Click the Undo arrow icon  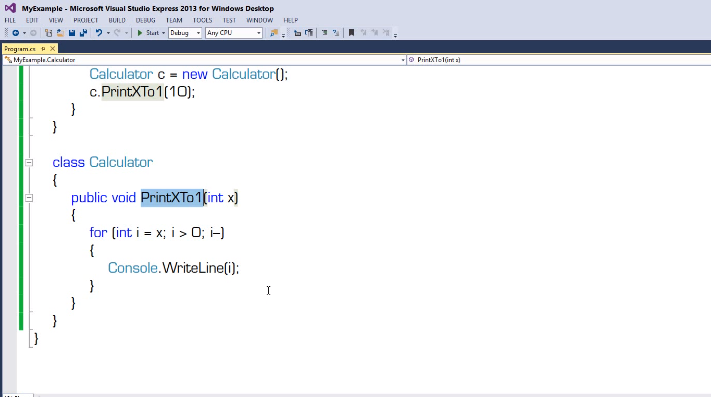point(99,33)
